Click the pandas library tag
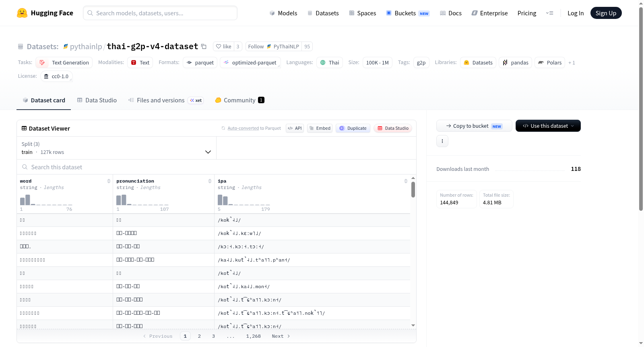 (x=516, y=62)
